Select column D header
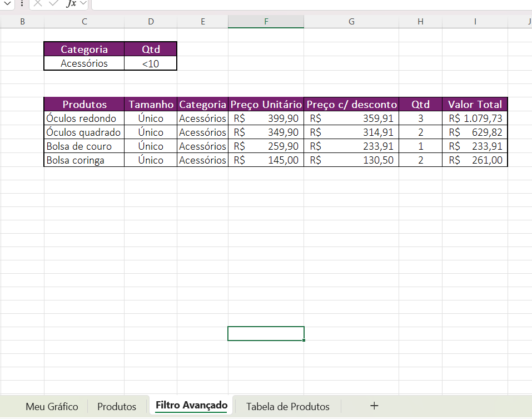Screen dimensions: 532x419 tap(151, 22)
